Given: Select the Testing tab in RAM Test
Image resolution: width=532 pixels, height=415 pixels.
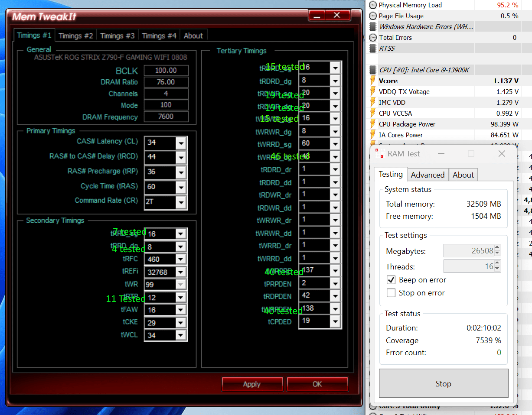Looking at the screenshot, I should click(x=391, y=174).
